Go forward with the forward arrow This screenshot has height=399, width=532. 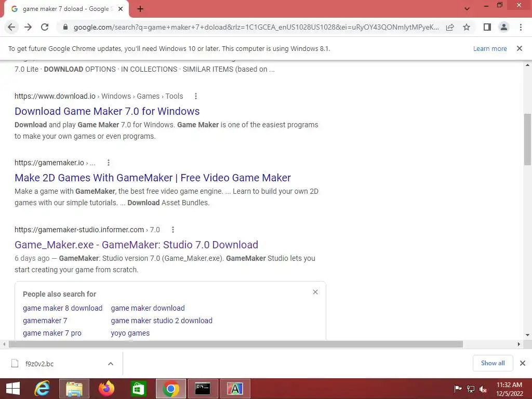[x=28, y=27]
